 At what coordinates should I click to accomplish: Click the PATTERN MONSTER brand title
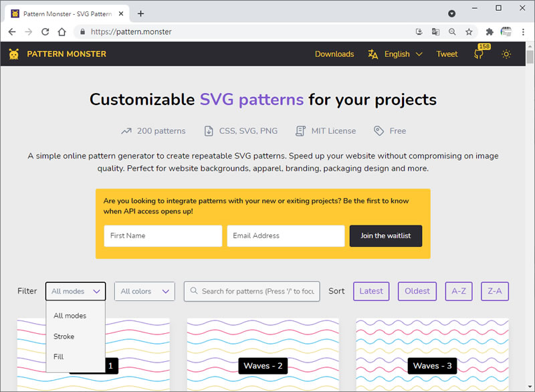[x=66, y=54]
